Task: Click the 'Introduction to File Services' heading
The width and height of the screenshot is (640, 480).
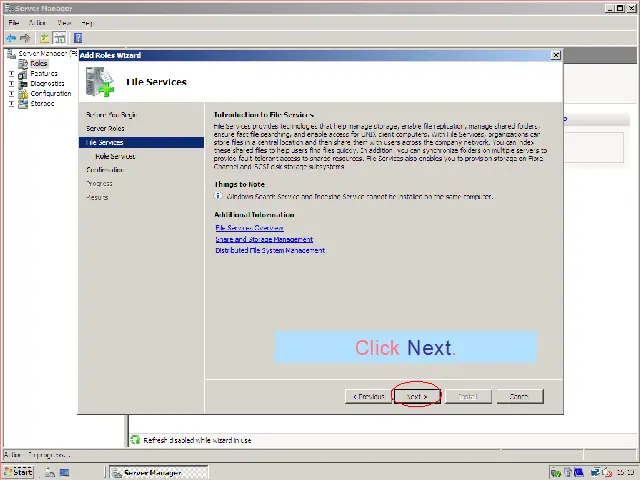Action: pos(264,115)
